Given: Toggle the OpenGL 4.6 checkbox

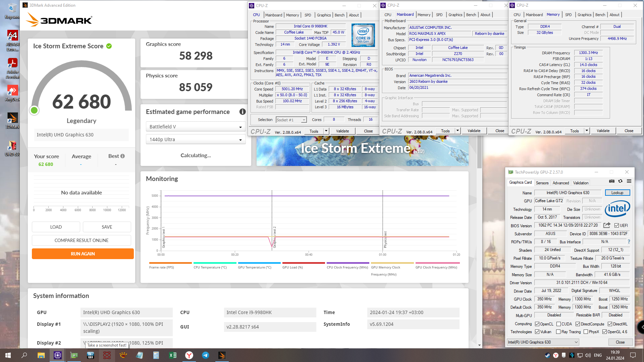Looking at the screenshot, I should 604,332.
